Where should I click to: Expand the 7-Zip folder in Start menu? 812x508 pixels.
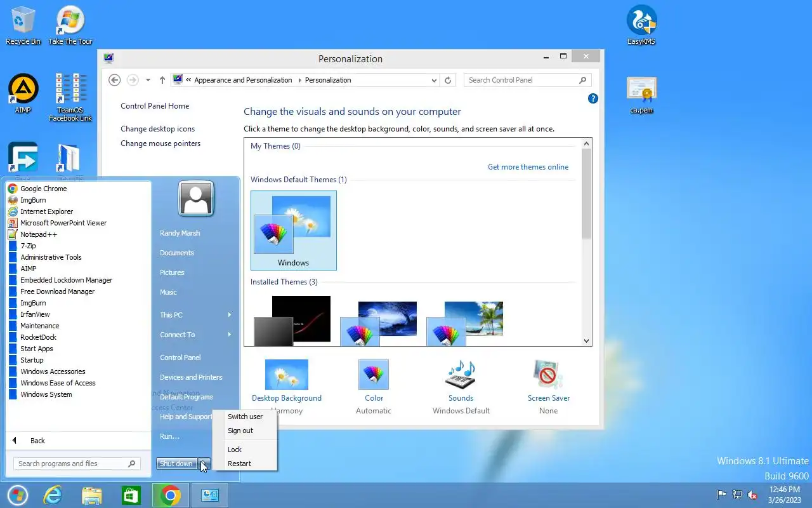point(79,246)
